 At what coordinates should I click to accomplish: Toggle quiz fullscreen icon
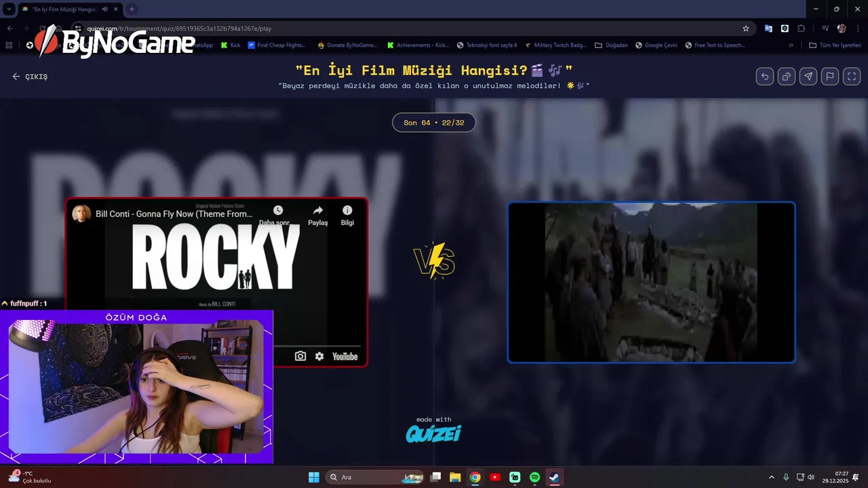[852, 77]
